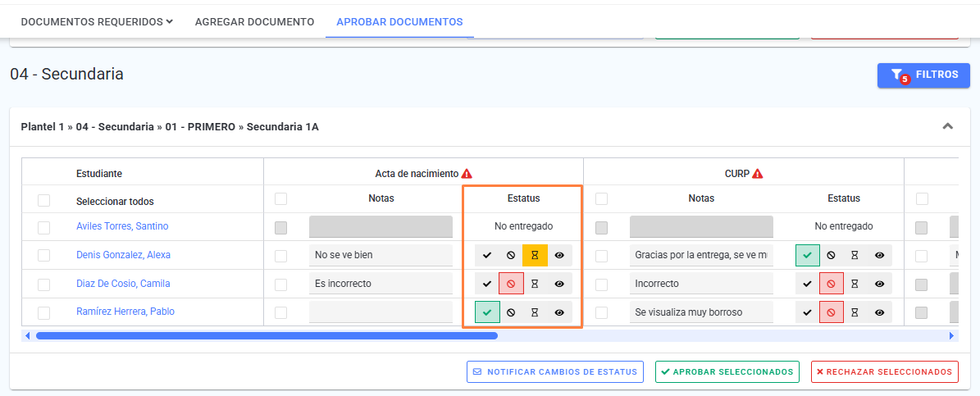Switch to Agregar Documento tab
980x396 pixels.
(x=254, y=22)
